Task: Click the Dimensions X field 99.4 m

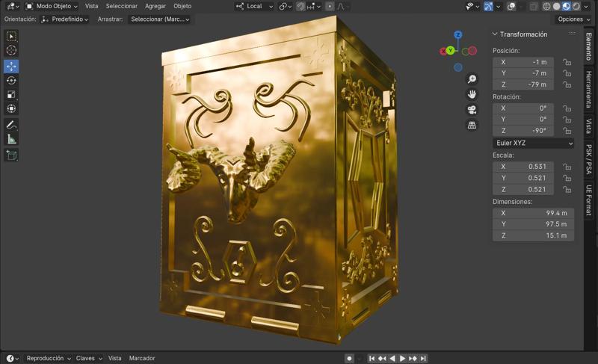Action: point(533,213)
